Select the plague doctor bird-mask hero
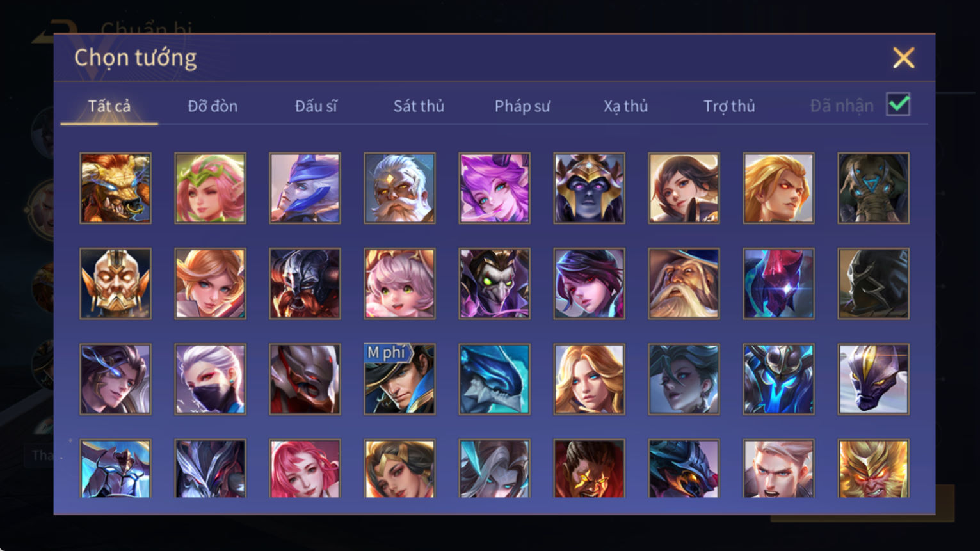980x551 pixels. pos(494,283)
